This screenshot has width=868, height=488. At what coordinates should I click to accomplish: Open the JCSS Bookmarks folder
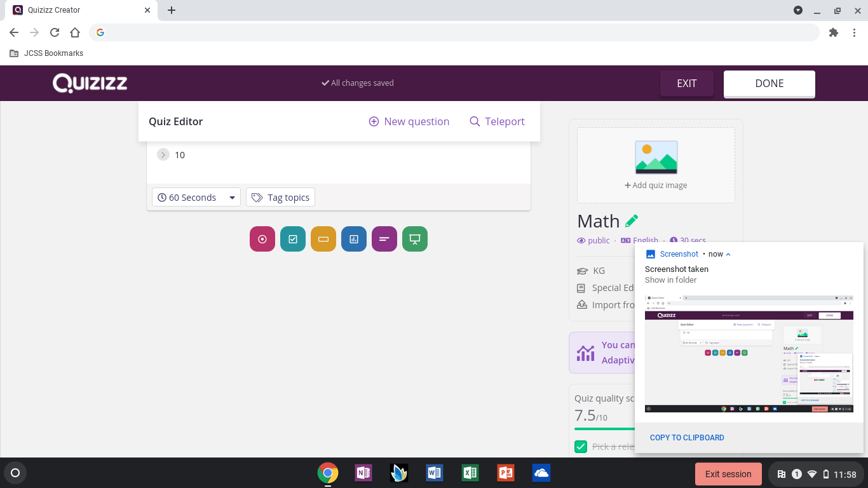(46, 53)
